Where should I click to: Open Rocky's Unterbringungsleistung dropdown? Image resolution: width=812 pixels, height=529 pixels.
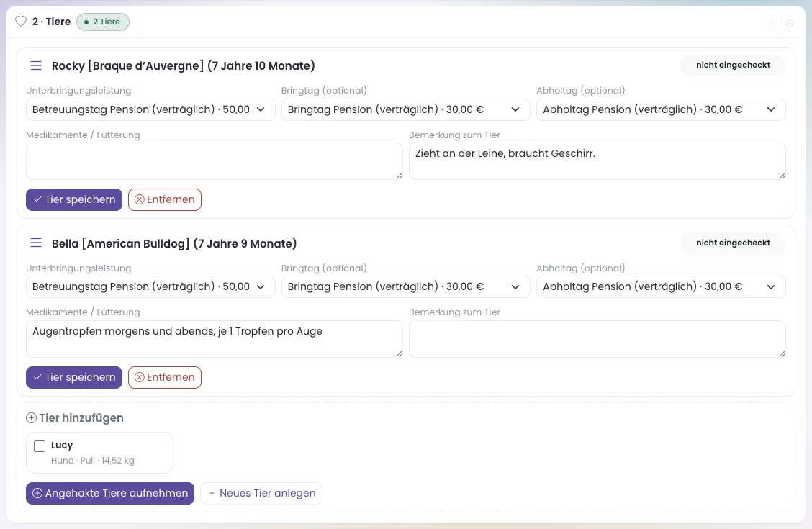[150, 109]
